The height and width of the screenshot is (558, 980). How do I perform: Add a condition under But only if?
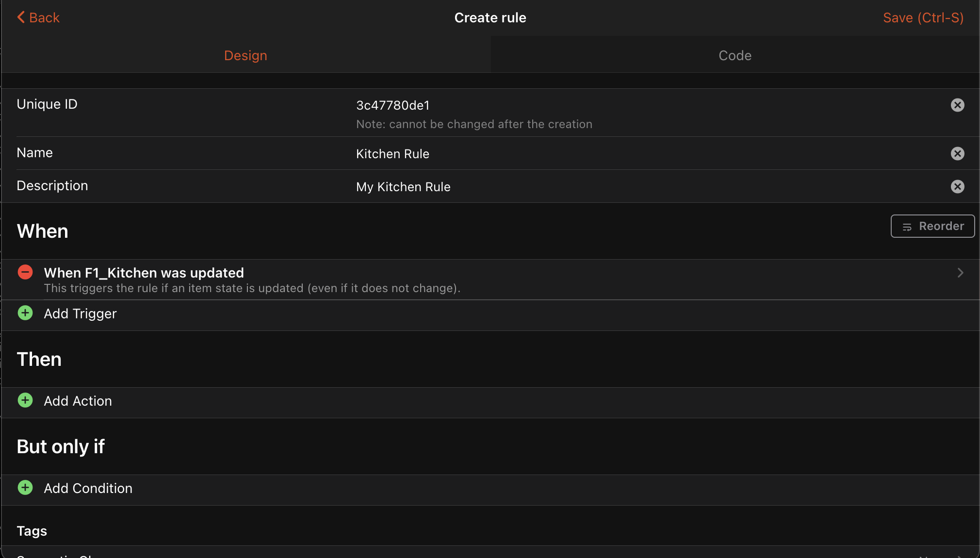point(25,488)
